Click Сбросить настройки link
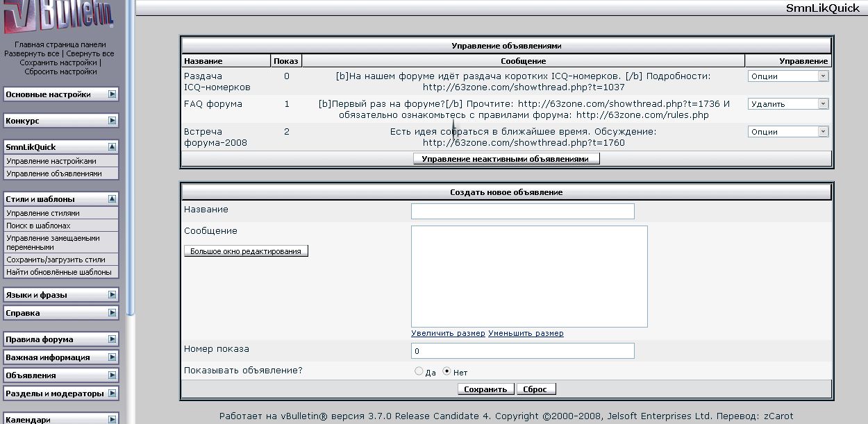868x424 pixels. coord(60,71)
